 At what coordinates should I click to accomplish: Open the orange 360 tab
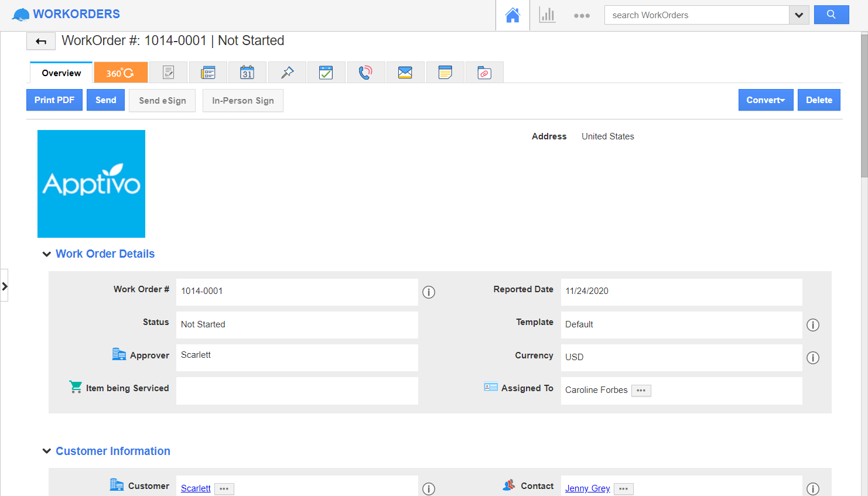point(120,71)
